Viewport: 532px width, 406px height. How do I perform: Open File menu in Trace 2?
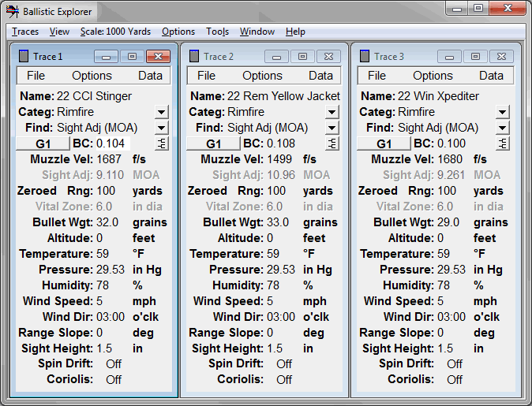(x=206, y=76)
